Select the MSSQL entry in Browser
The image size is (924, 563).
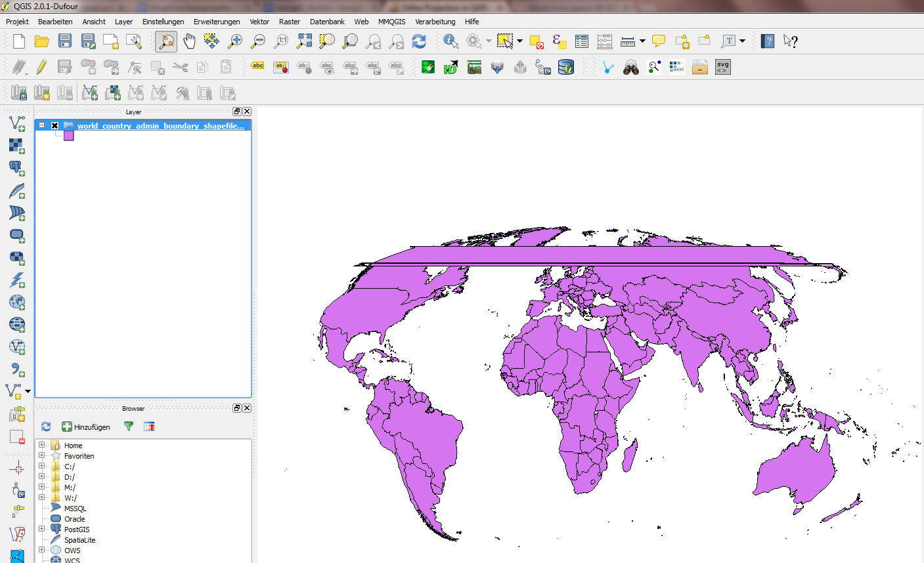(x=75, y=508)
